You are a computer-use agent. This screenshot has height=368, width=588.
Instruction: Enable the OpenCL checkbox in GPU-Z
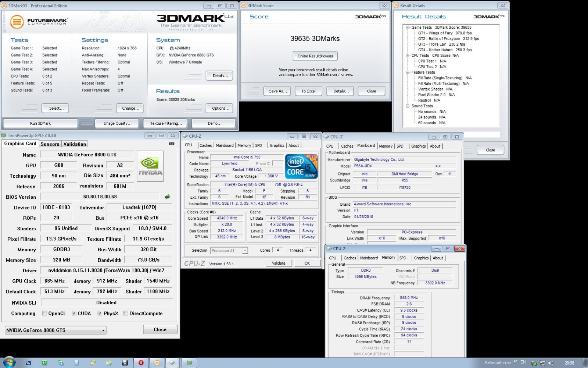(x=44, y=313)
